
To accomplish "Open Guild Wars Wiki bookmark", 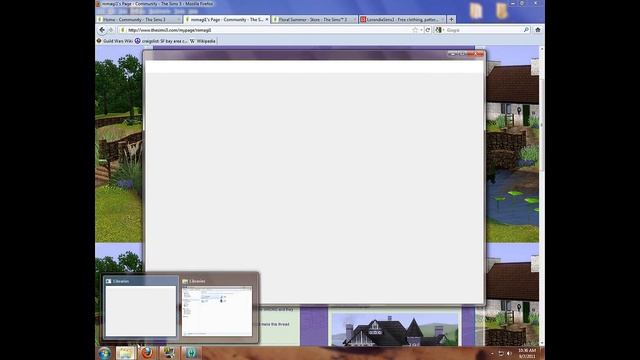I will pos(115,41).
